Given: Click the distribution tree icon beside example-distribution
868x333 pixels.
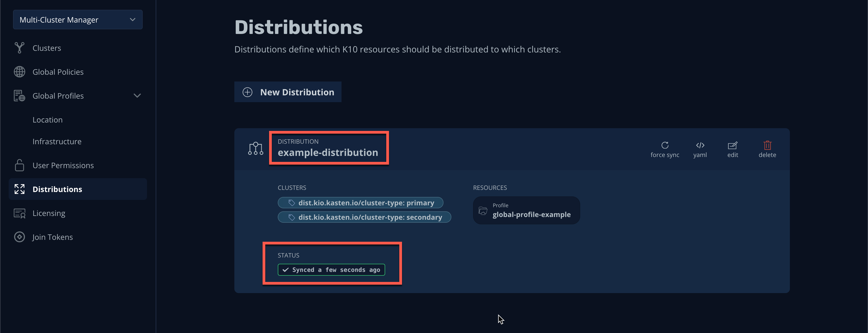Looking at the screenshot, I should click(256, 149).
